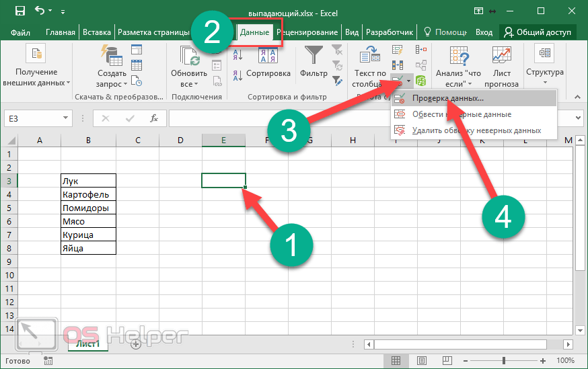The height and width of the screenshot is (369, 588).
Task: Add a new sheet with plus button
Action: (135, 343)
